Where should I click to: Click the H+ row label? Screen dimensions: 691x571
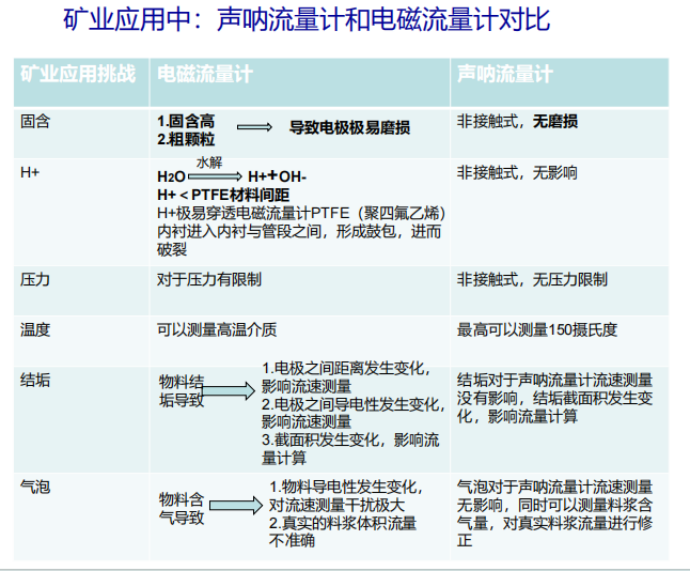point(30,172)
